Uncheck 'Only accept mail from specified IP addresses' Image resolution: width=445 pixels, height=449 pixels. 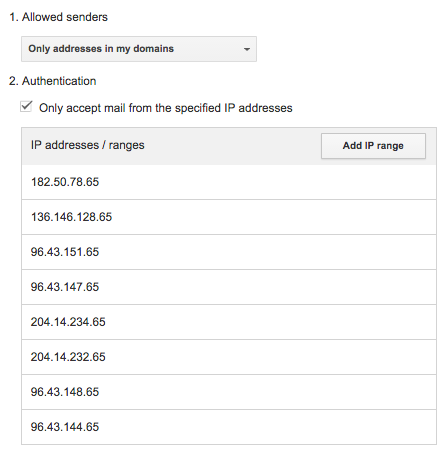coord(26,107)
